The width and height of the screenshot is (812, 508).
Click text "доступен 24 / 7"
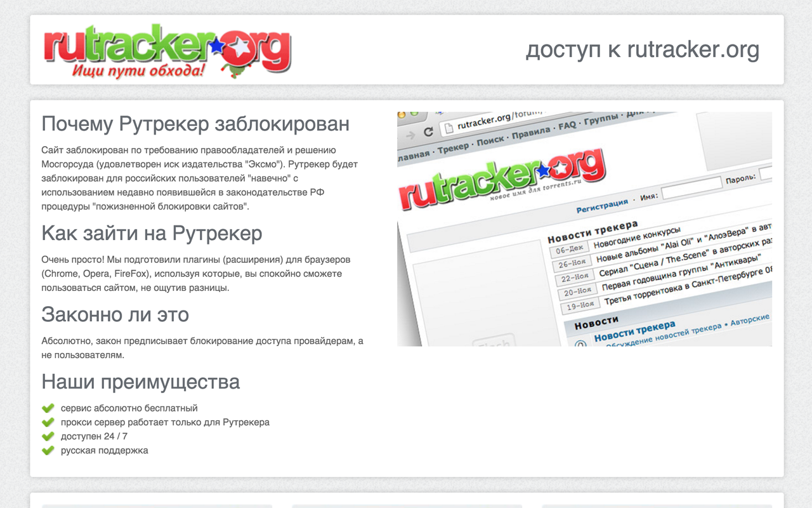click(x=94, y=436)
